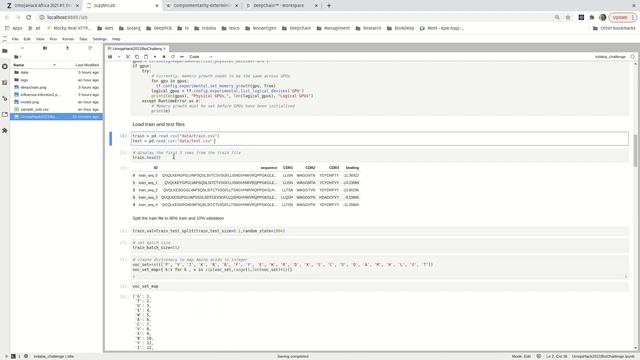Open model.png in file browser
640x360 pixels.
pyautogui.click(x=56, y=102)
